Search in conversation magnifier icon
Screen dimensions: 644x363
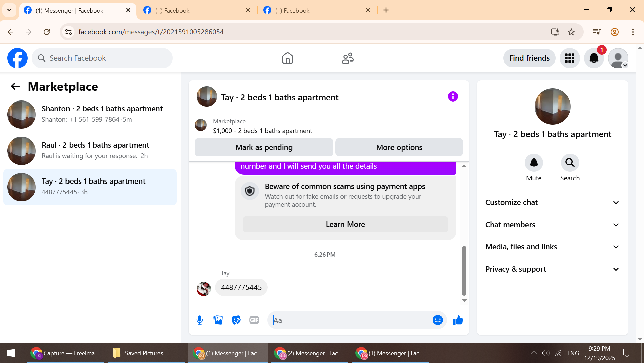(x=570, y=163)
